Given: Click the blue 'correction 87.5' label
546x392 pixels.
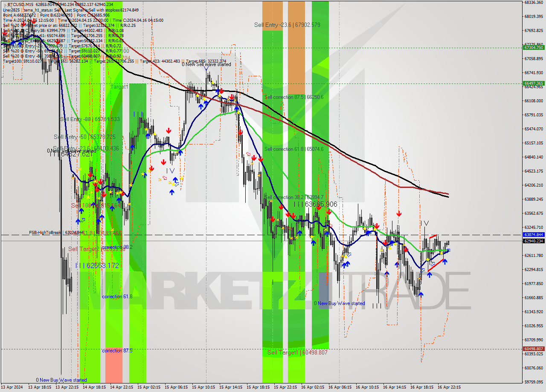Looking at the screenshot, I should (117, 350).
